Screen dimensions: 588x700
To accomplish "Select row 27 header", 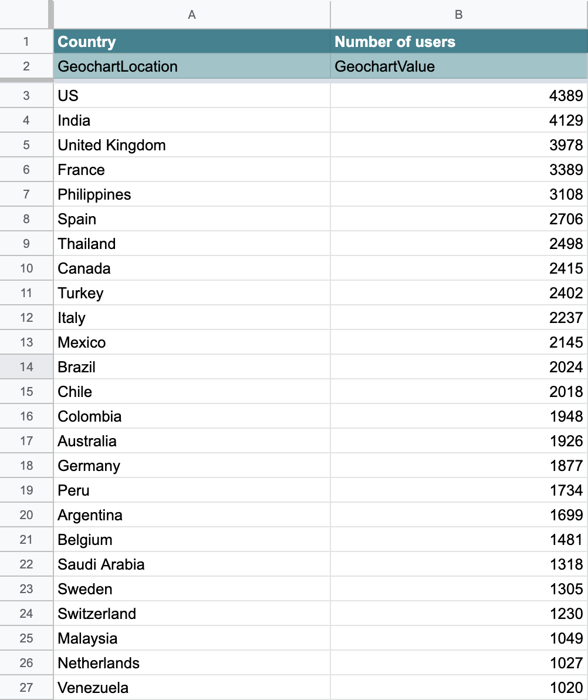I will [26, 688].
